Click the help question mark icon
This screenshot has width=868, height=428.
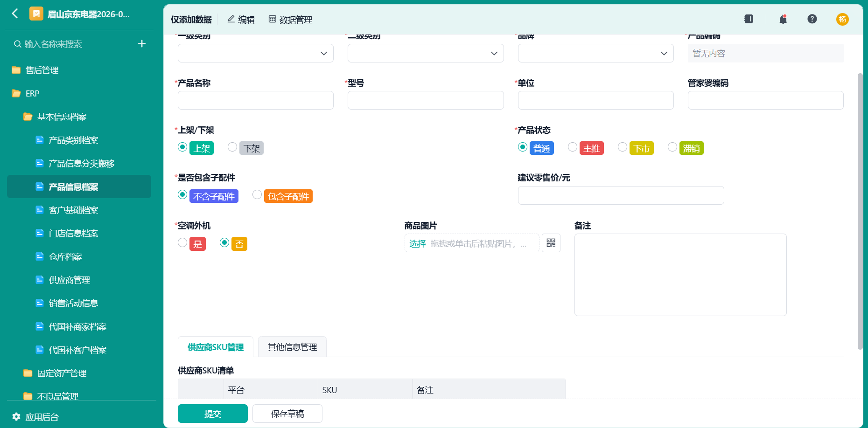(812, 19)
